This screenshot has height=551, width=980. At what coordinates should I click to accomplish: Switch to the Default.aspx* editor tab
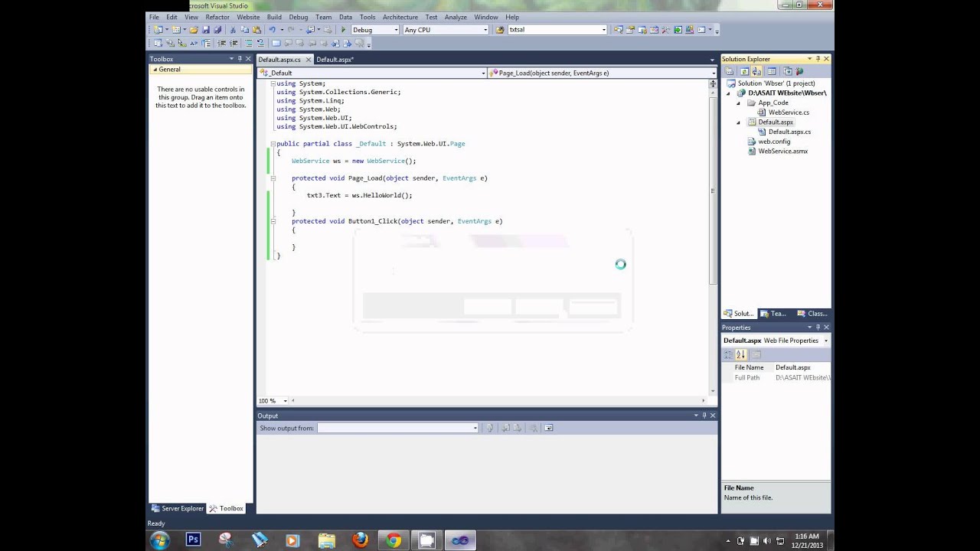(334, 60)
